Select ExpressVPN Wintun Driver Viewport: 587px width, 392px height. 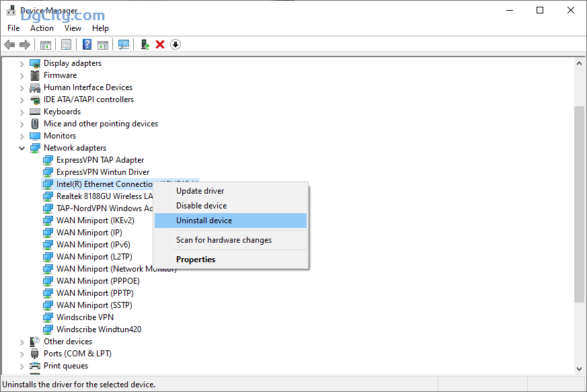(103, 172)
